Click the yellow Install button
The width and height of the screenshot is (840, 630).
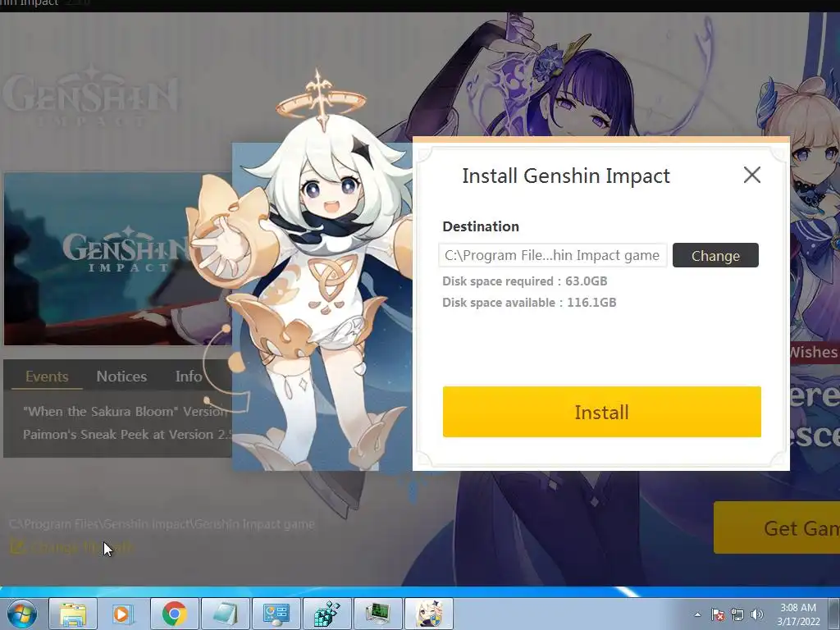pos(601,412)
